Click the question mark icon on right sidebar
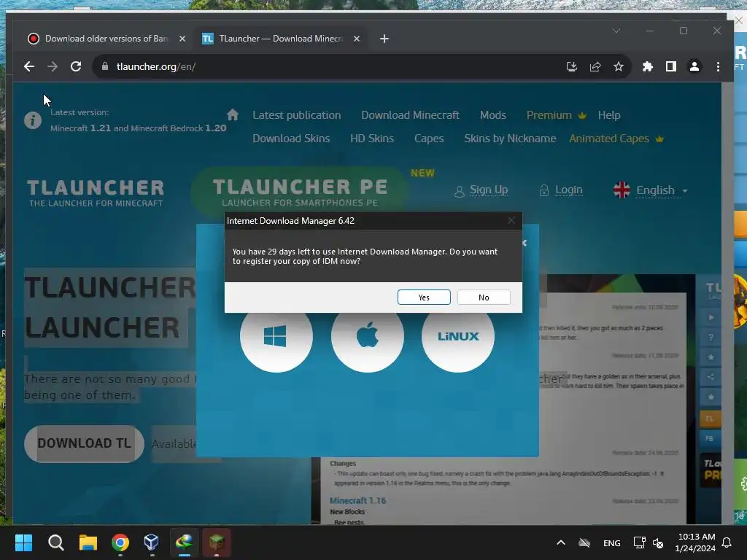Screen dimensions: 747x560 (711, 337)
